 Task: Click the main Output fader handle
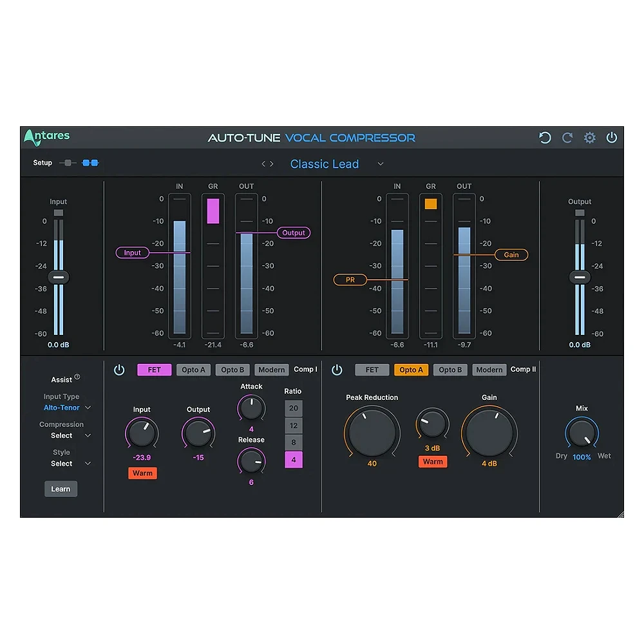[x=580, y=277]
